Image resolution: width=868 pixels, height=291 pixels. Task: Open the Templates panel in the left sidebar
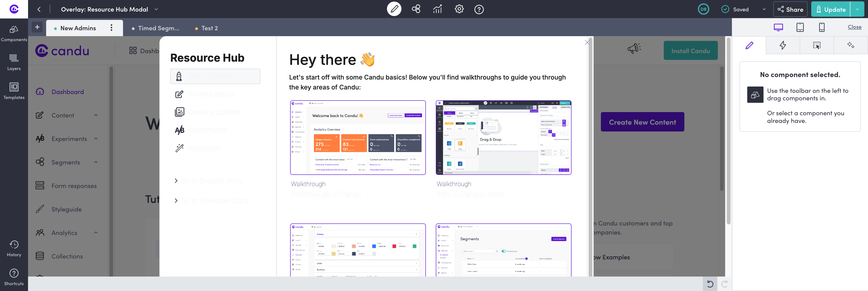point(14,91)
